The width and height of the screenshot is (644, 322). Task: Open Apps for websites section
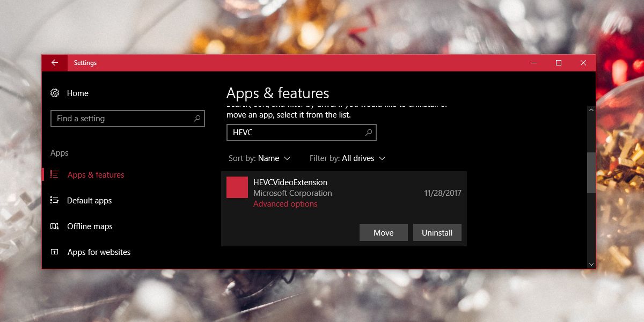point(99,252)
